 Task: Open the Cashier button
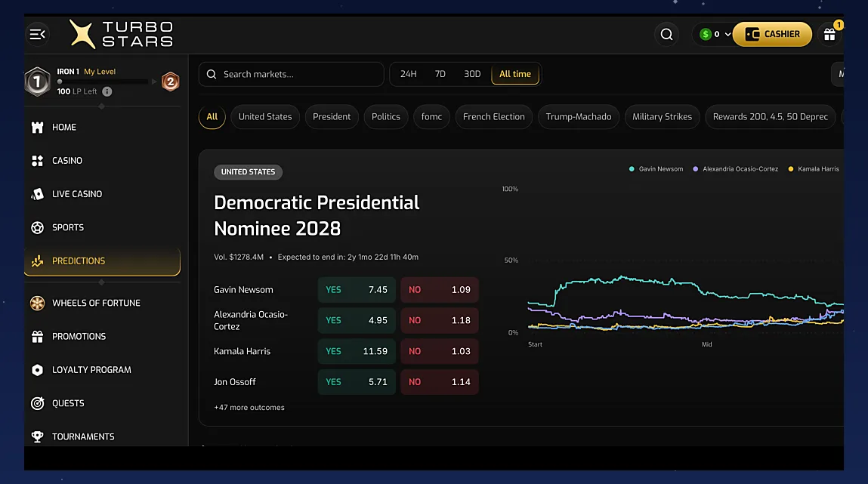click(x=772, y=34)
